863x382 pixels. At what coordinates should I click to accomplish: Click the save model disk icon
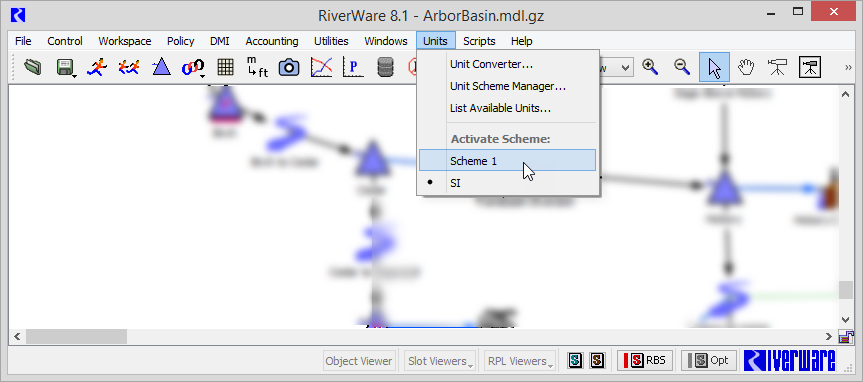tap(64, 67)
